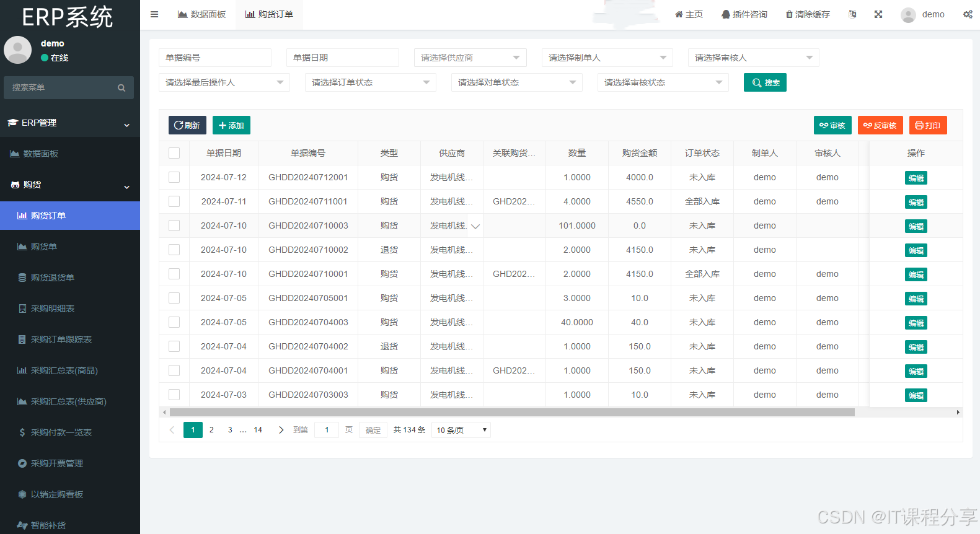The image size is (980, 534).
Task: Click the green 添加 button
Action: pyautogui.click(x=231, y=125)
